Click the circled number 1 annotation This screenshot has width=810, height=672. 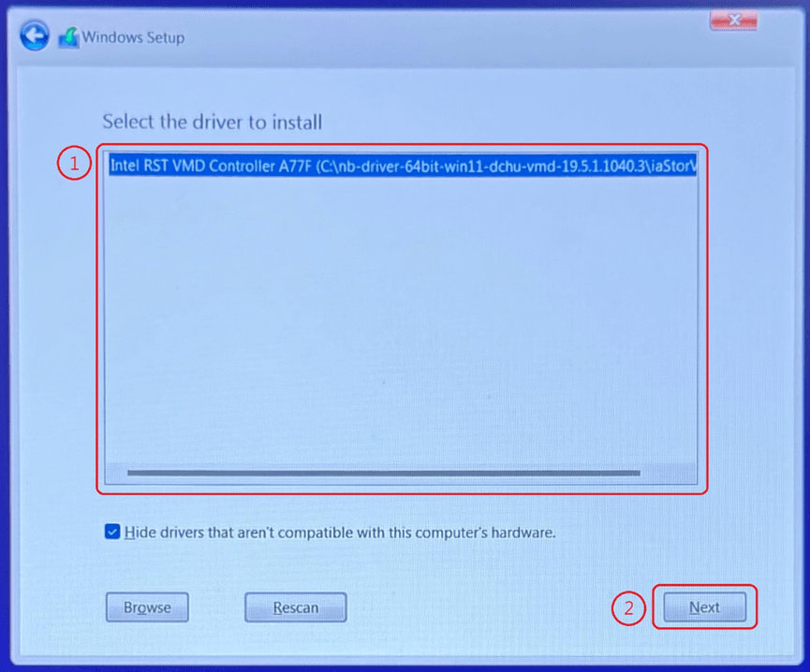pyautogui.click(x=74, y=165)
